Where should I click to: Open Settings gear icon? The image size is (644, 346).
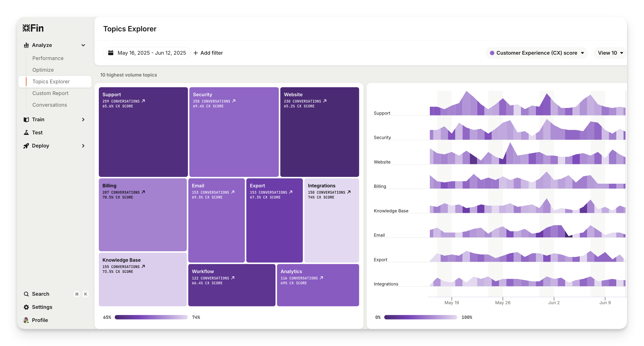[26, 307]
